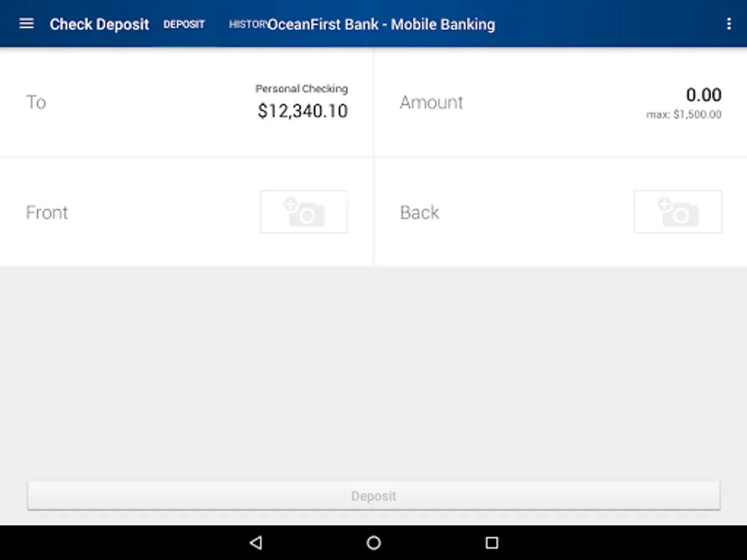The width and height of the screenshot is (747, 560).
Task: Tap the 'Front' label
Action: pyautogui.click(x=47, y=212)
